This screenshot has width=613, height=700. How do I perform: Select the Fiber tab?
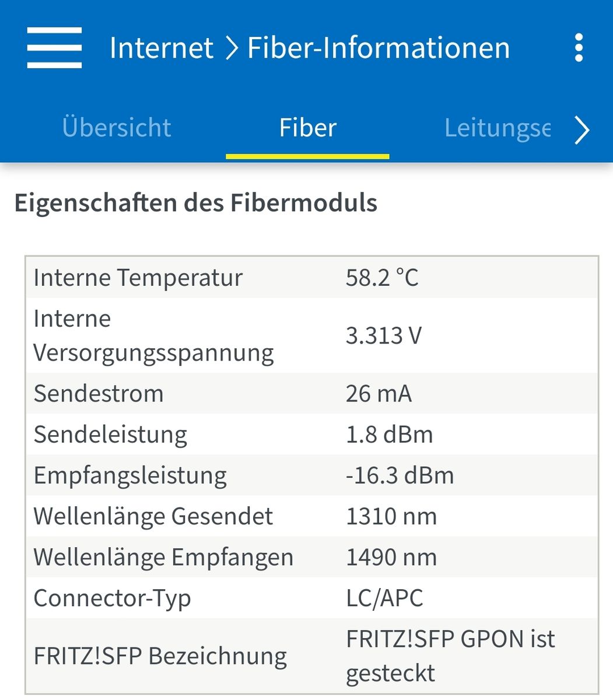point(308,128)
